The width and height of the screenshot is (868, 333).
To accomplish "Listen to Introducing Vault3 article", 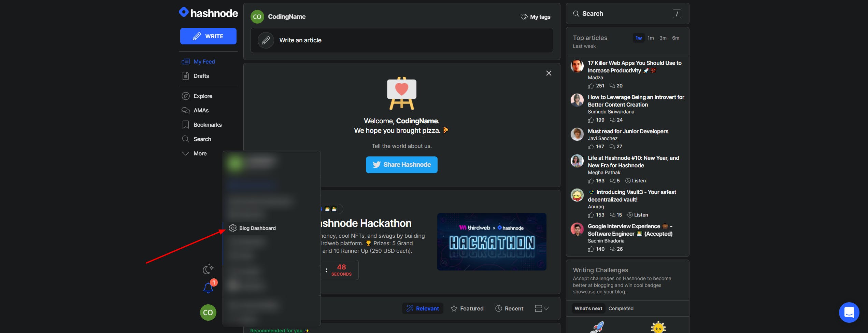I will [638, 215].
